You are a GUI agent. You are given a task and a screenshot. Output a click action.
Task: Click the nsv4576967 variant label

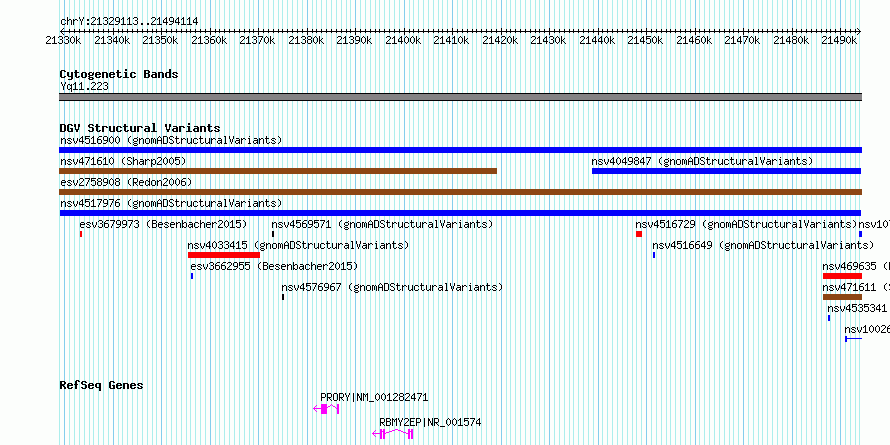pyautogui.click(x=392, y=287)
